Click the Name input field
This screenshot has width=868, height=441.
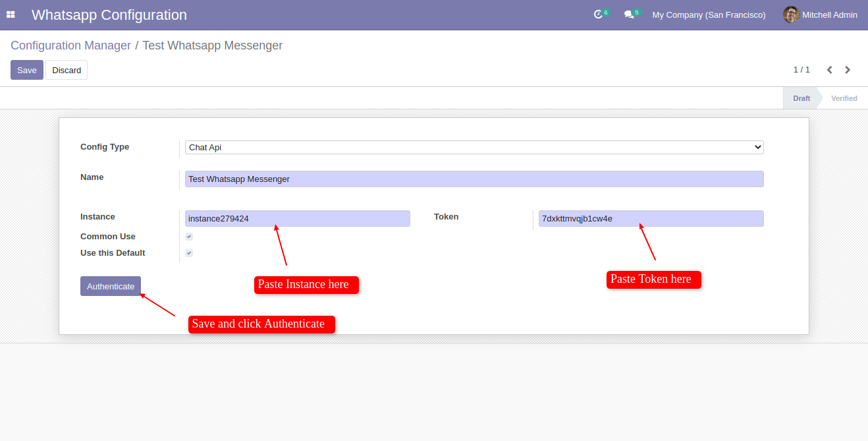pyautogui.click(x=474, y=179)
